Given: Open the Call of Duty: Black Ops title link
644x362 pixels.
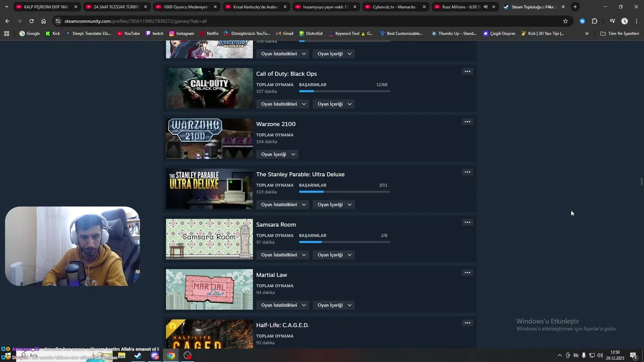Looking at the screenshot, I should click(286, 74).
